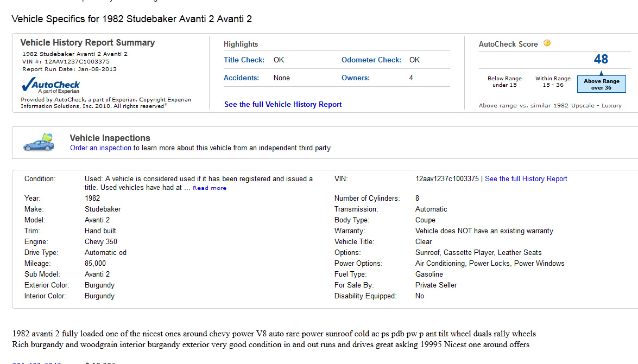This screenshot has height=364, width=638.
Task: Click the Owners highlight label
Action: (x=355, y=78)
